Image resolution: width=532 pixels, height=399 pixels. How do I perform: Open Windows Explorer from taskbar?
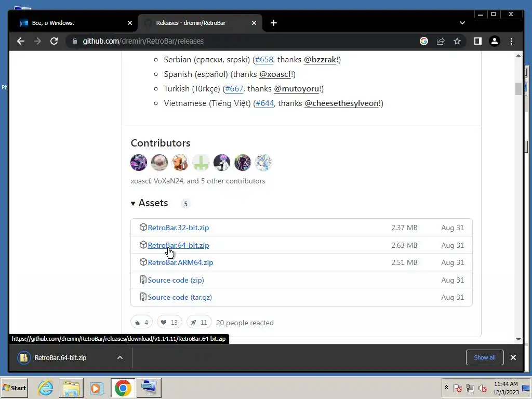(x=71, y=388)
